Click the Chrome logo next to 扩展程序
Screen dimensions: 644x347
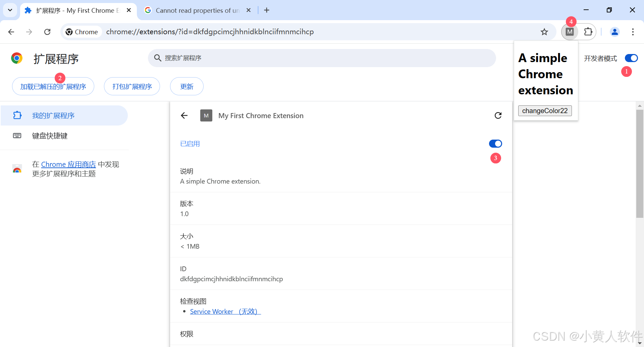[x=17, y=58]
